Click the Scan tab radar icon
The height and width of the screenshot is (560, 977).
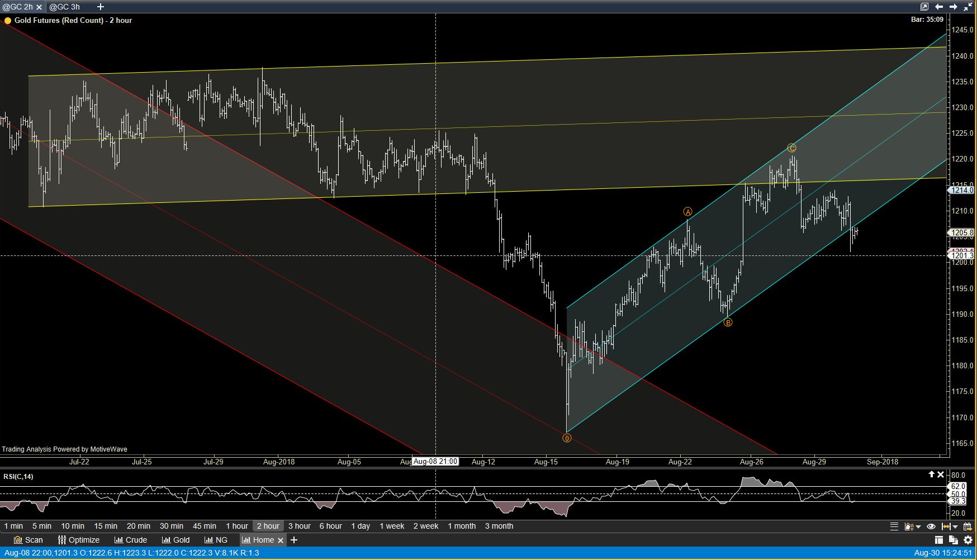(18, 540)
